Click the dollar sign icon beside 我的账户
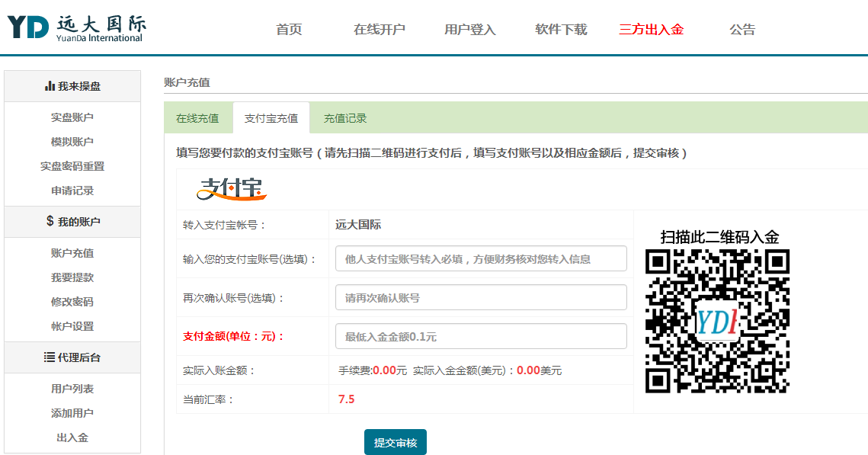Viewport: 868px width, 455px height. point(50,221)
